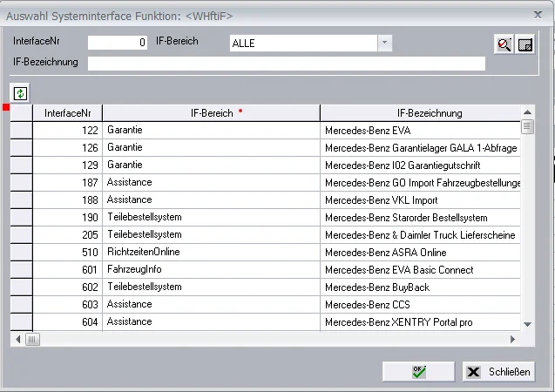Click the InterfaceNr cell 122
555x392 pixels.
pos(67,130)
